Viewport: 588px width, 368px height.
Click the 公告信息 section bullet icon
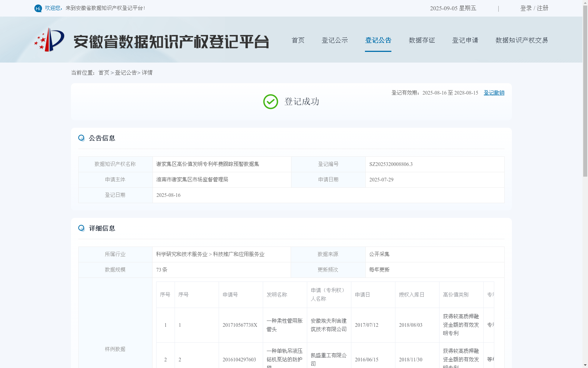point(81,138)
